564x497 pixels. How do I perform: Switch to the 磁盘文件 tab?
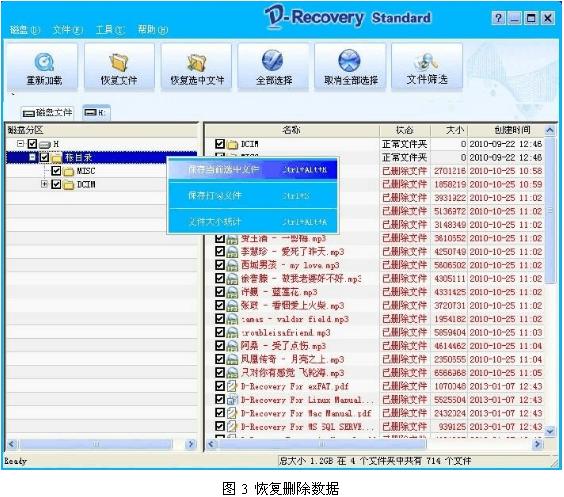pyautogui.click(x=47, y=113)
